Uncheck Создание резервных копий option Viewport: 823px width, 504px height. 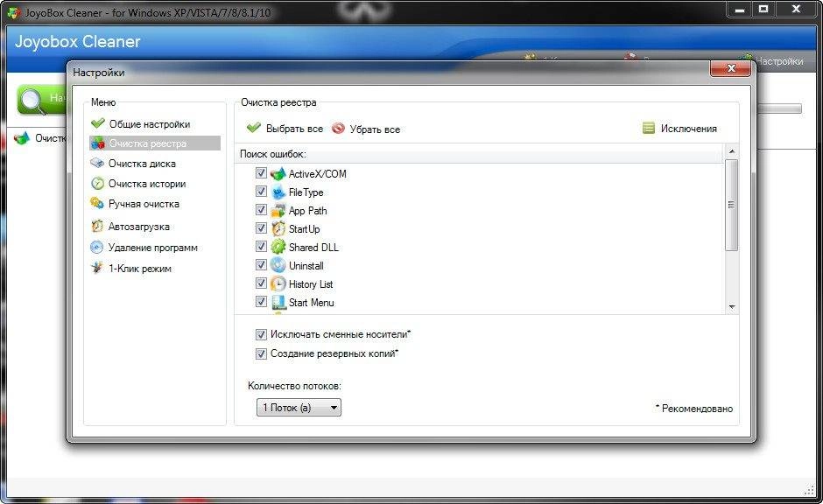pyautogui.click(x=261, y=353)
